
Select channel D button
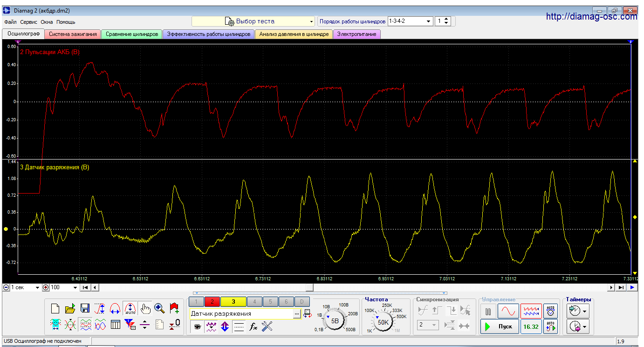pyautogui.click(x=302, y=301)
